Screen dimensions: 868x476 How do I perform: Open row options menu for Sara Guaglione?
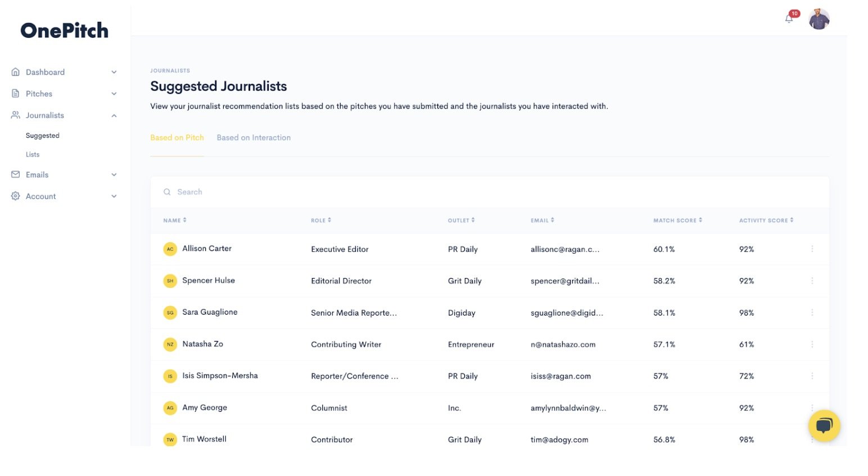coord(812,312)
